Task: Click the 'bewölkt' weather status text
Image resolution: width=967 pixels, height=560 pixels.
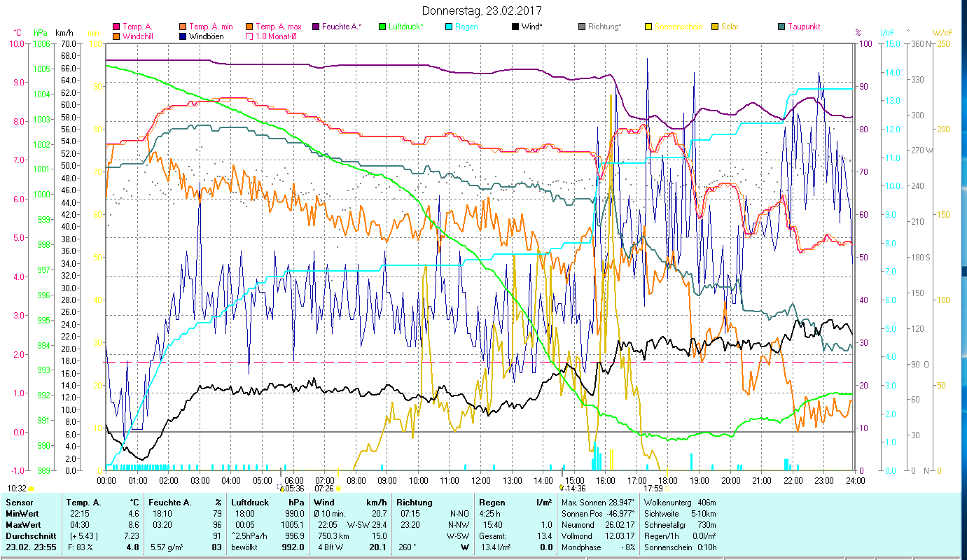Action: (x=245, y=547)
